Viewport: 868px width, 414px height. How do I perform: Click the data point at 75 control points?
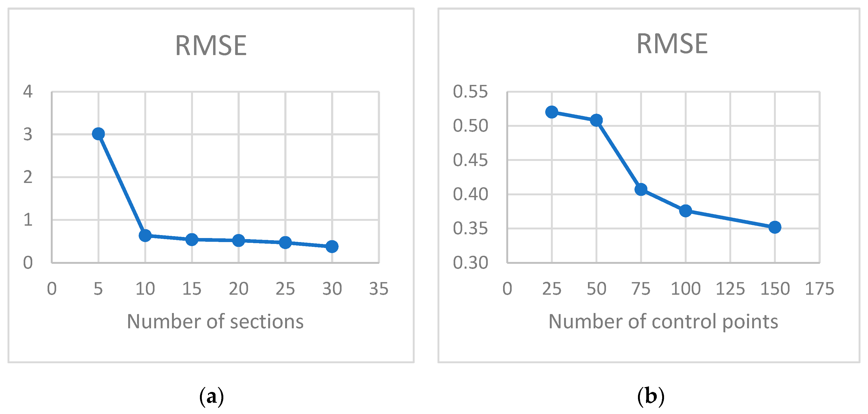pos(641,189)
